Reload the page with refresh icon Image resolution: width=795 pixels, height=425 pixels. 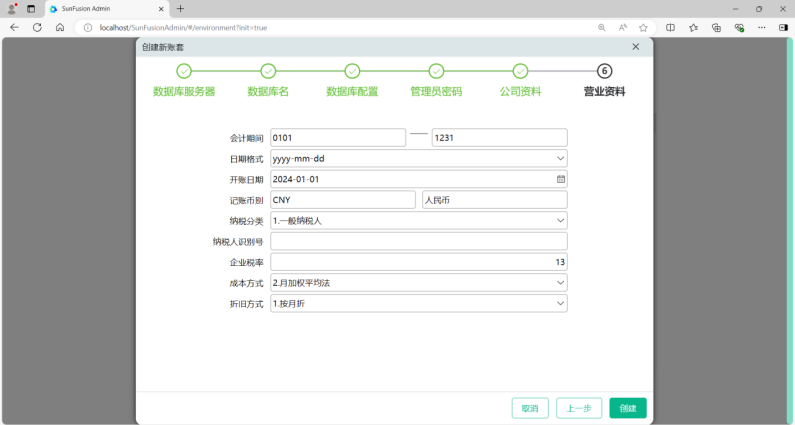[x=37, y=27]
